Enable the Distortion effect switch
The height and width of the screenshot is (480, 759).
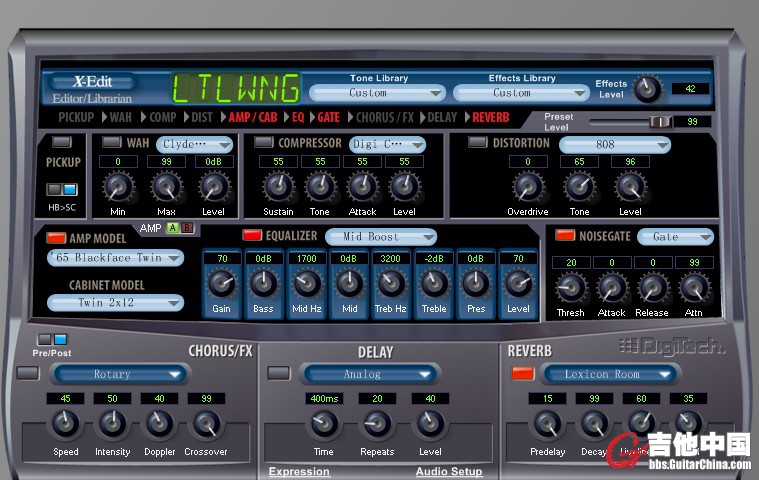click(478, 143)
